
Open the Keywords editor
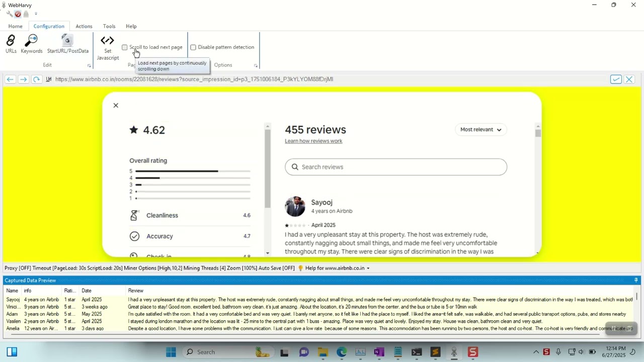point(31,44)
